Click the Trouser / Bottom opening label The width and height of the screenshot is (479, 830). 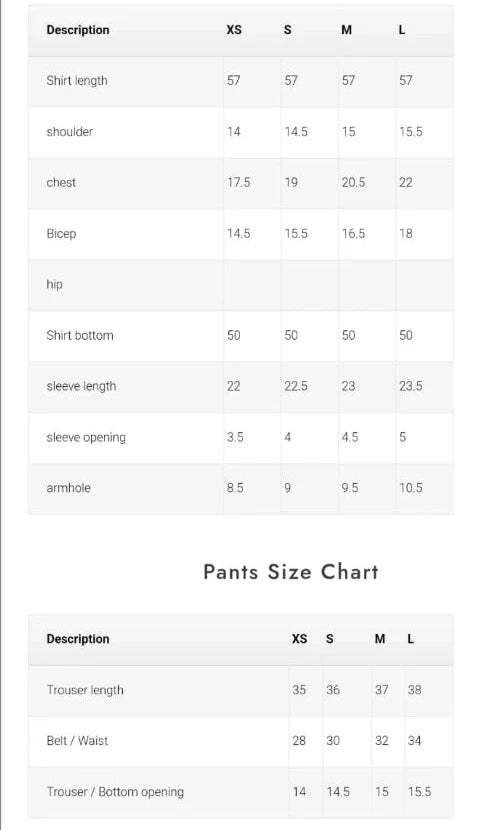pos(115,792)
